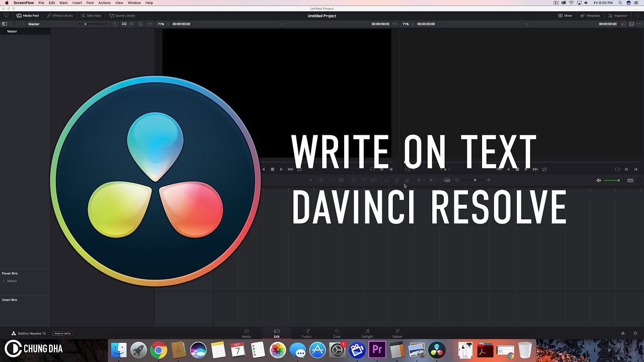Open the media pool sort order dropdown
The image size is (644, 362).
tap(115, 24)
